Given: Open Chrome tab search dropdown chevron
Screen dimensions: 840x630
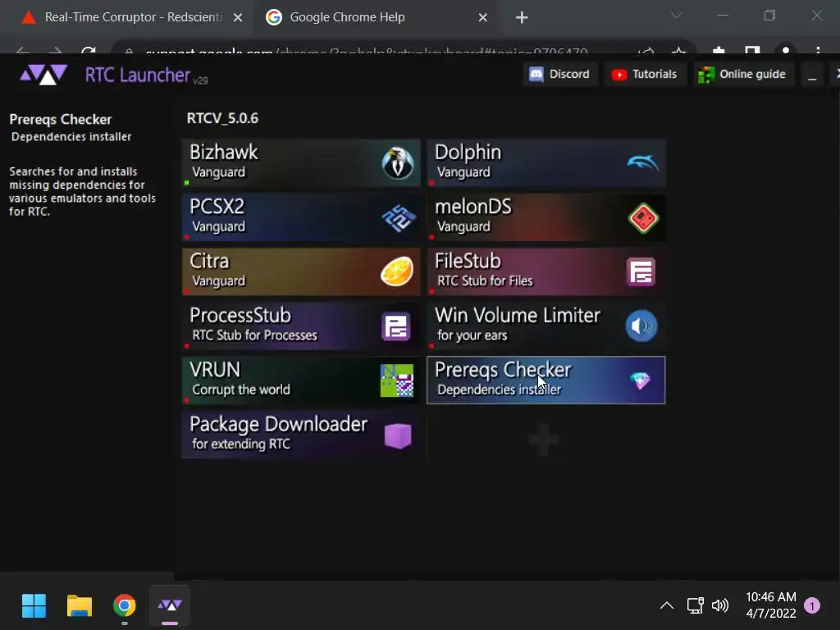Looking at the screenshot, I should [x=677, y=16].
